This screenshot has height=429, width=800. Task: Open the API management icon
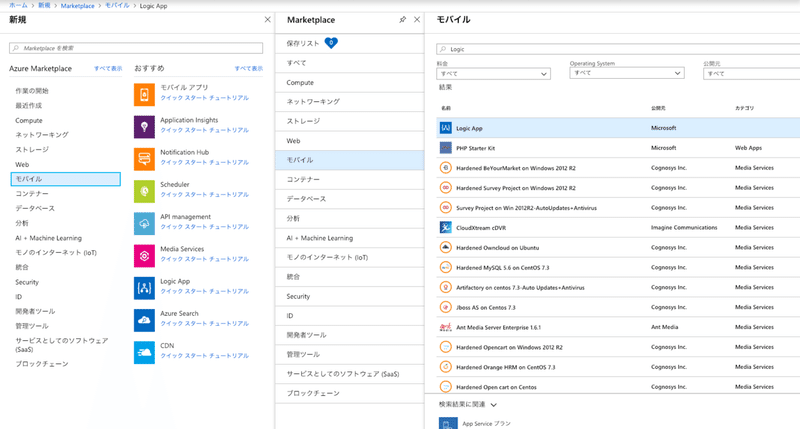pyautogui.click(x=144, y=222)
